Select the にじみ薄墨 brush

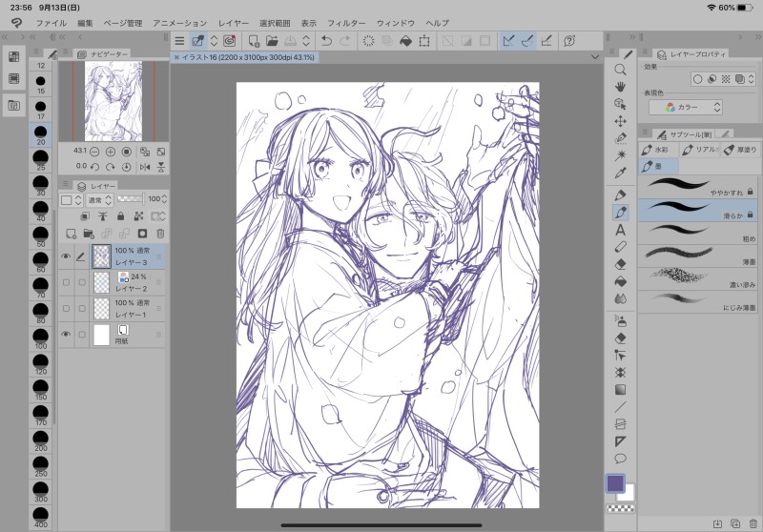click(x=699, y=301)
